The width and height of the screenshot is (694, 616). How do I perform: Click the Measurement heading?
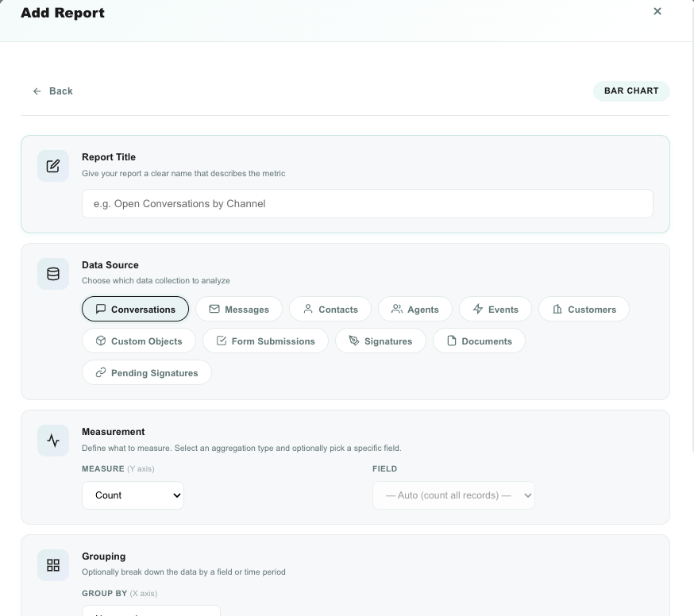tap(114, 432)
